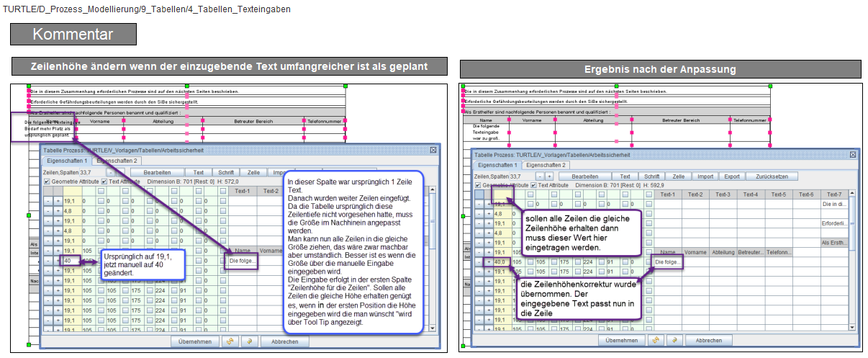Click Zurücksetzen button in right dialog
The width and height of the screenshot is (868, 358).
pos(772,176)
